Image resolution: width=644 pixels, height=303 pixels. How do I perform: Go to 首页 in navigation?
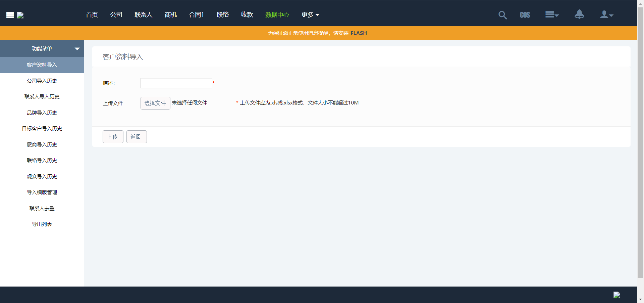click(x=92, y=15)
